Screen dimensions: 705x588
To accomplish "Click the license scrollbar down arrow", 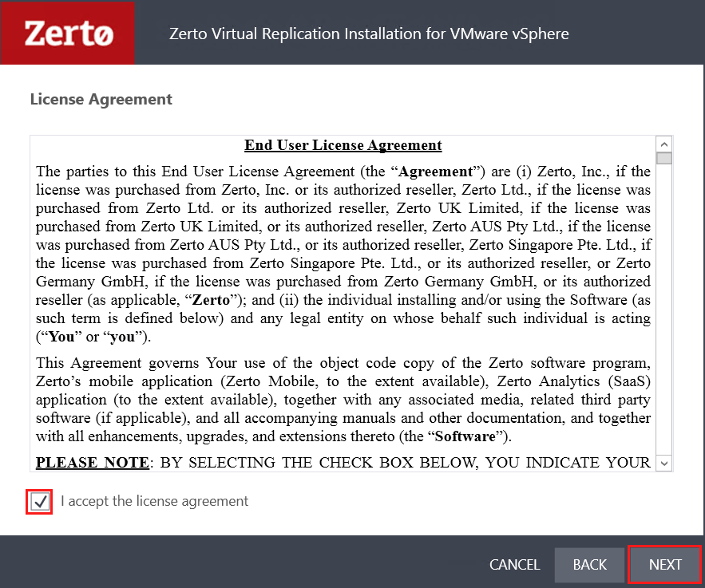I will (x=664, y=463).
